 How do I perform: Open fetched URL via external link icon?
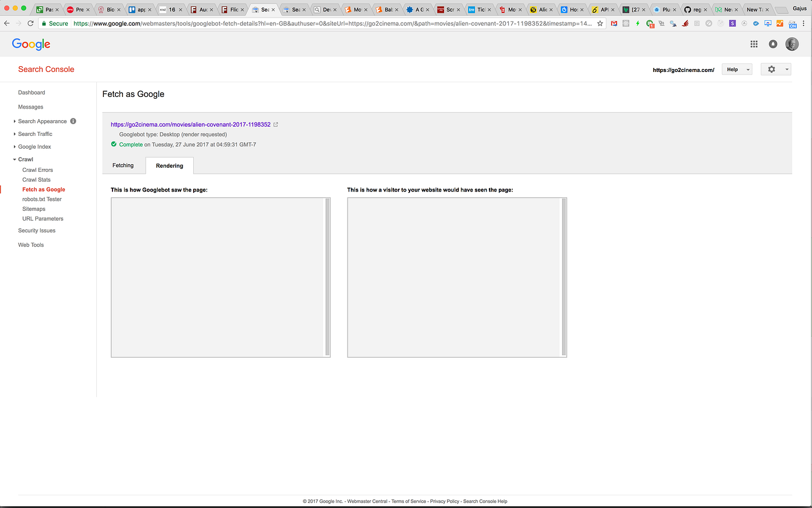click(276, 124)
